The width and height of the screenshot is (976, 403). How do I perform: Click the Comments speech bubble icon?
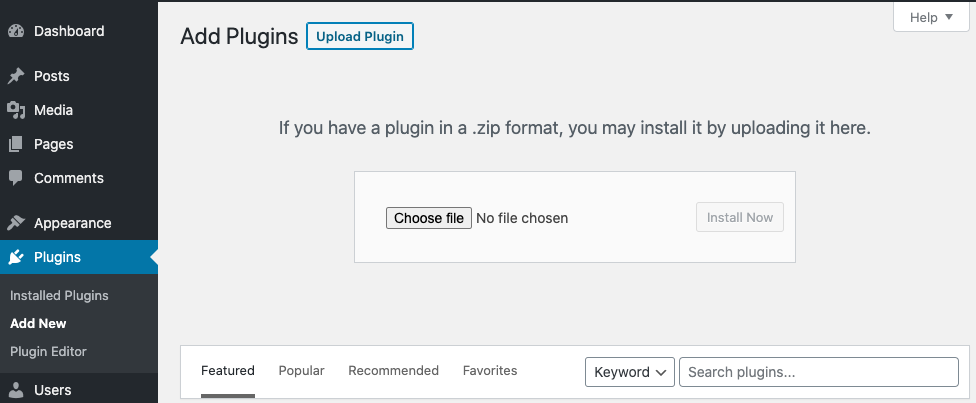point(16,178)
